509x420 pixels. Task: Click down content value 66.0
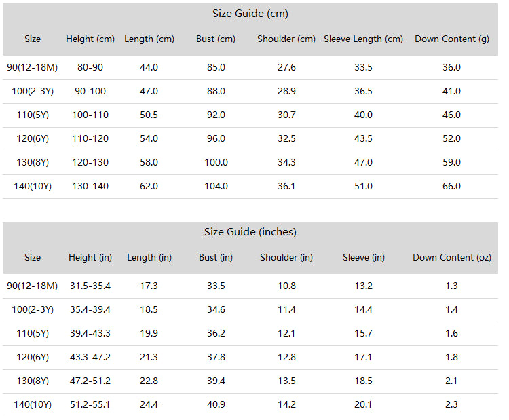tap(451, 187)
